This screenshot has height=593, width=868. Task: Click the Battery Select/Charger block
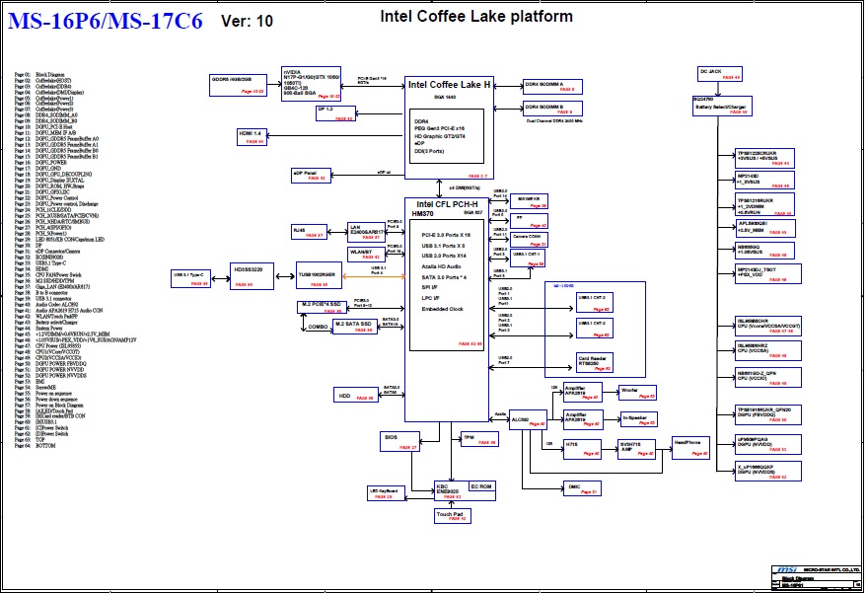[721, 105]
